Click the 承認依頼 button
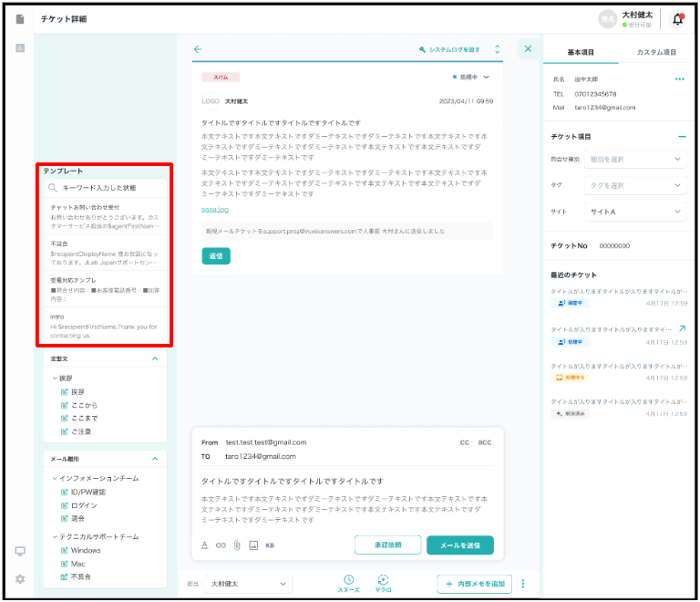The width and height of the screenshot is (700, 602). tap(387, 545)
